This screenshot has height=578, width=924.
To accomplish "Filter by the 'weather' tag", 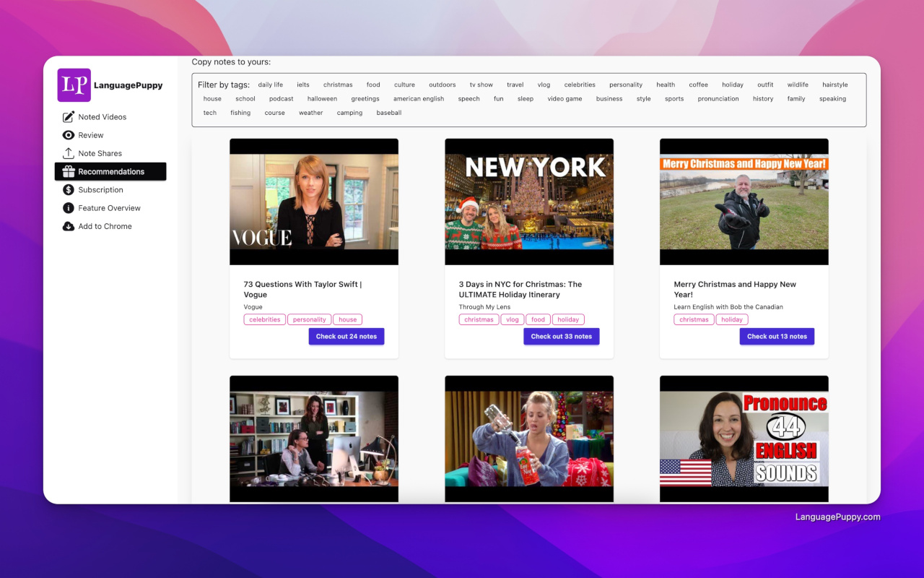I will click(x=311, y=113).
